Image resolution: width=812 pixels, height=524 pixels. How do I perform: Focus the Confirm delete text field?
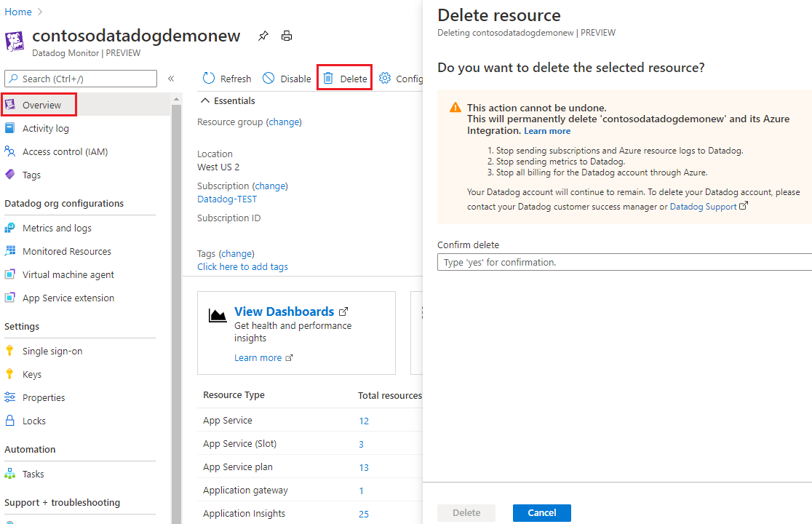click(x=624, y=262)
